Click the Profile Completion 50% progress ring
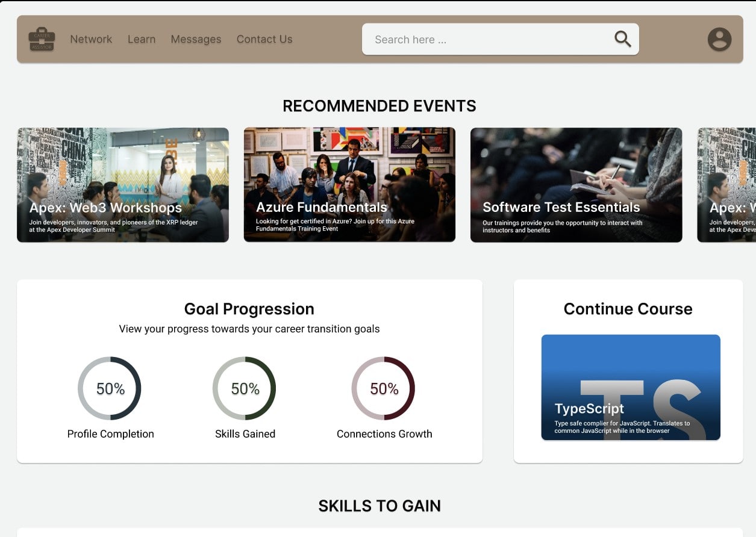This screenshot has height=537, width=756. 110,388
